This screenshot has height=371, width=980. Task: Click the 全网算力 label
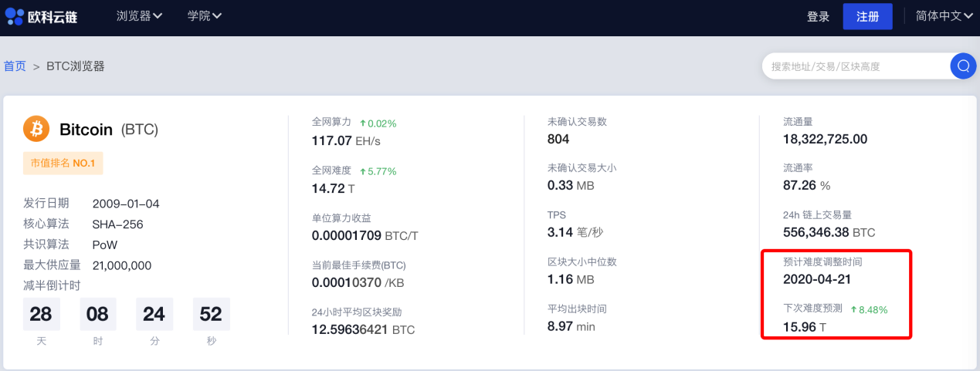(x=332, y=122)
